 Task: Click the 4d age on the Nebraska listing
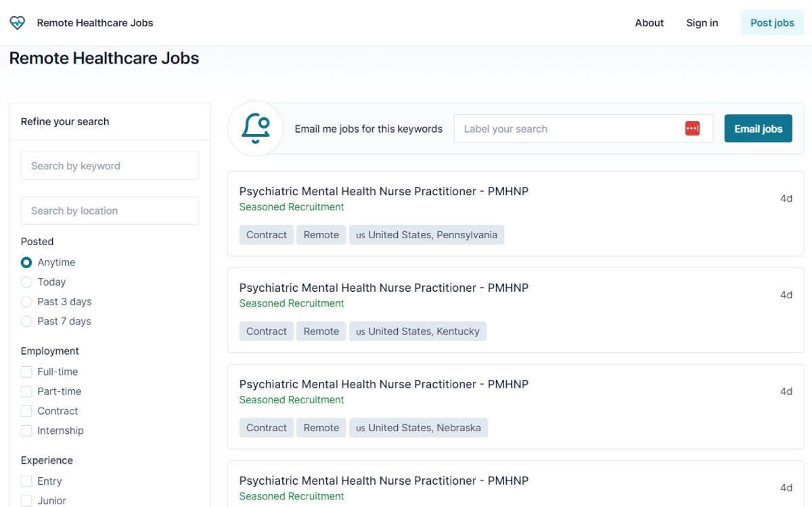click(x=786, y=391)
